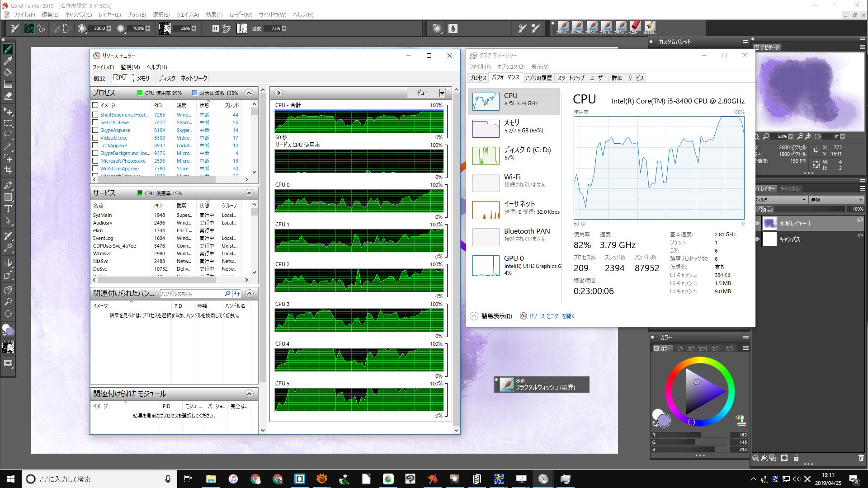Screen dimensions: 868x488
Task: Click リソース モニターを開く link
Action: pyautogui.click(x=552, y=316)
